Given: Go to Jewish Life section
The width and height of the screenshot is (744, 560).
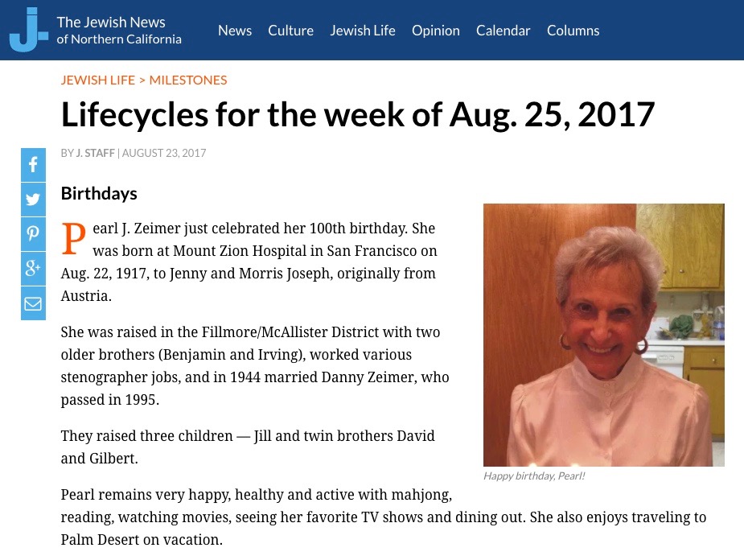Looking at the screenshot, I should [363, 31].
